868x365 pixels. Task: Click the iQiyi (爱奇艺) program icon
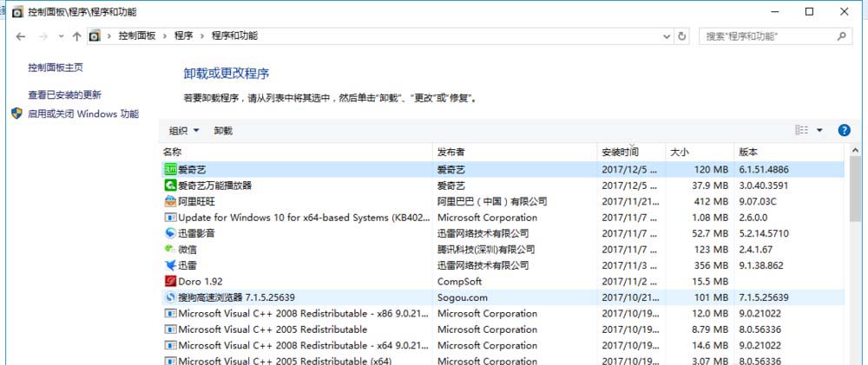[x=170, y=170]
